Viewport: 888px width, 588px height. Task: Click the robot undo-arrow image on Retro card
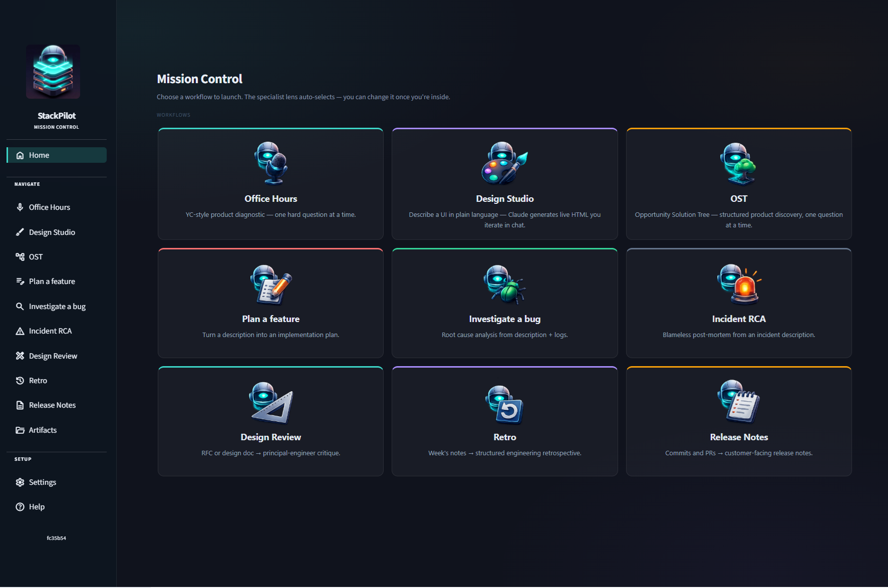point(505,404)
